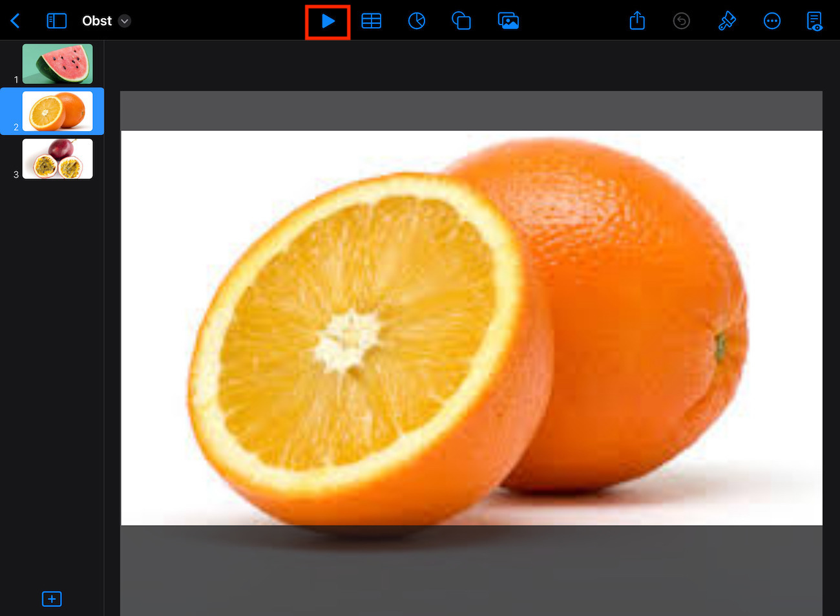Click the Undo button
Viewport: 840px width, 616px height.
[x=682, y=21]
